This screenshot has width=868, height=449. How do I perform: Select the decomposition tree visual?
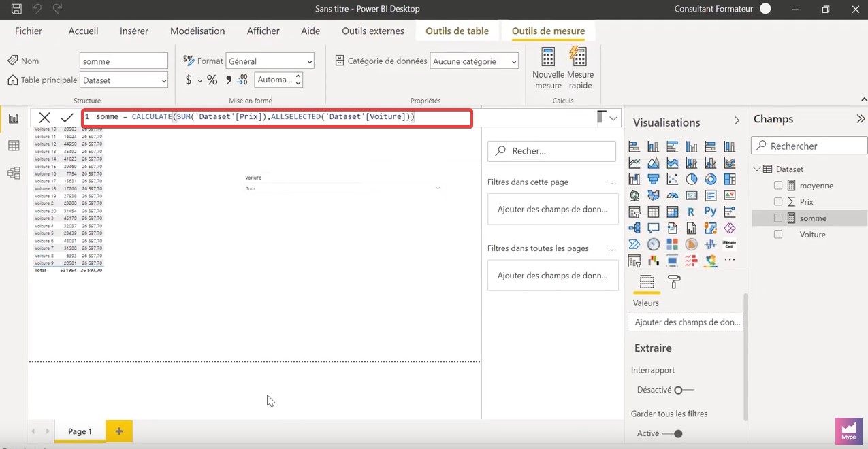point(634,228)
